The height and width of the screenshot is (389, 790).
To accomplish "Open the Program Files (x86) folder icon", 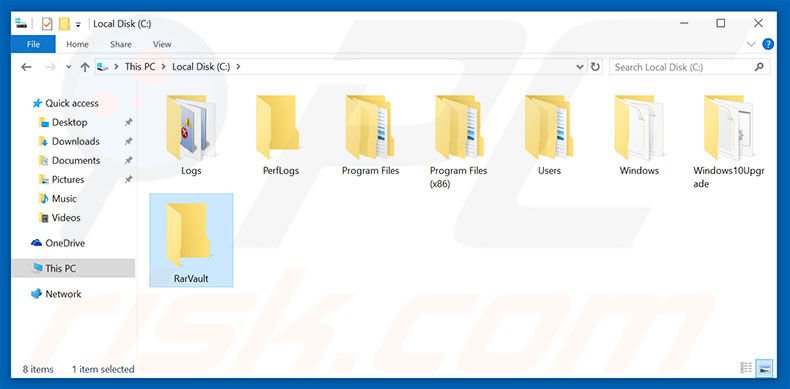I will (x=460, y=127).
